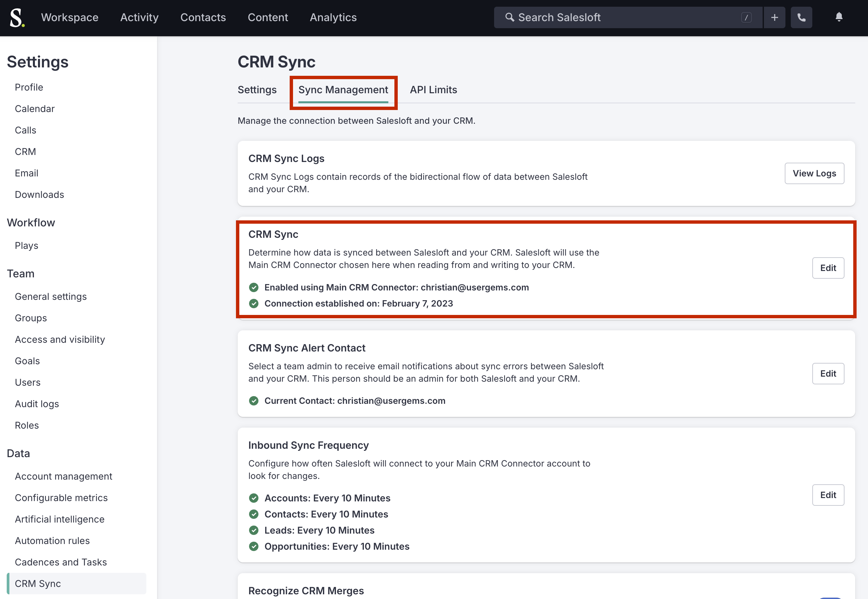Image resolution: width=868 pixels, height=599 pixels.
Task: Open Automation rules under Data
Action: 52,540
